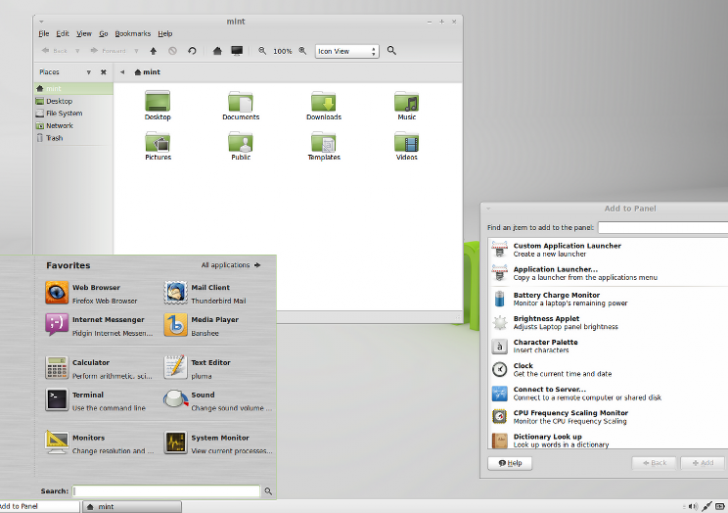Click the Reload toolbar icon
728x513 pixels.
tap(190, 50)
